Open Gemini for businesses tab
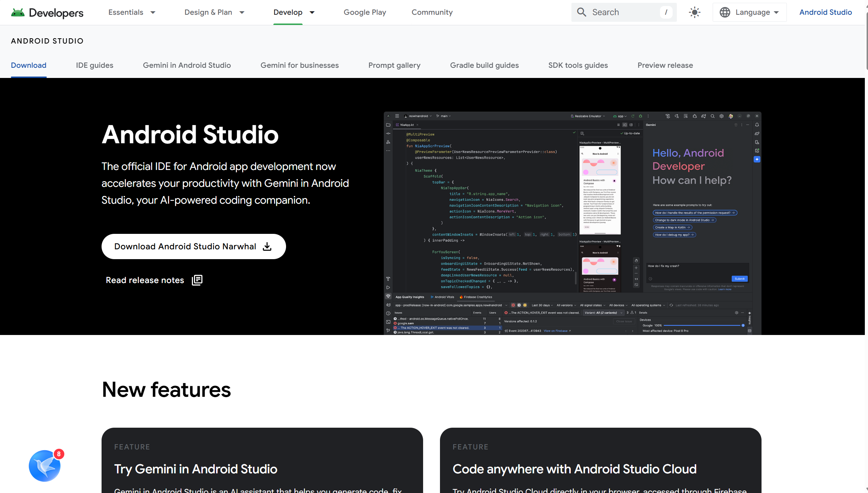Viewport: 868px width, 493px height. pyautogui.click(x=300, y=65)
